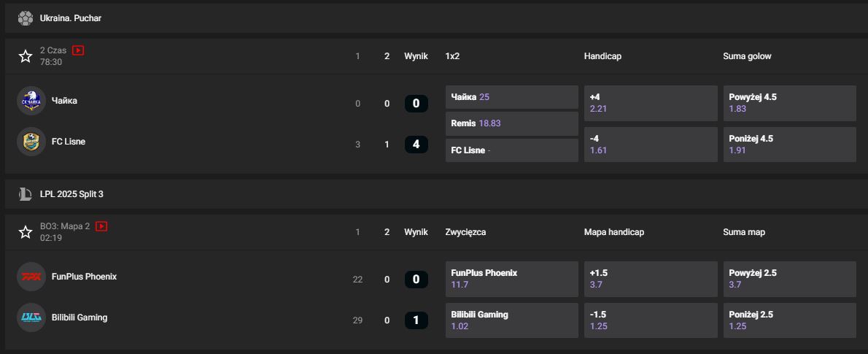Bet on Remis at 18.83
The width and height of the screenshot is (868, 354).
512,123
